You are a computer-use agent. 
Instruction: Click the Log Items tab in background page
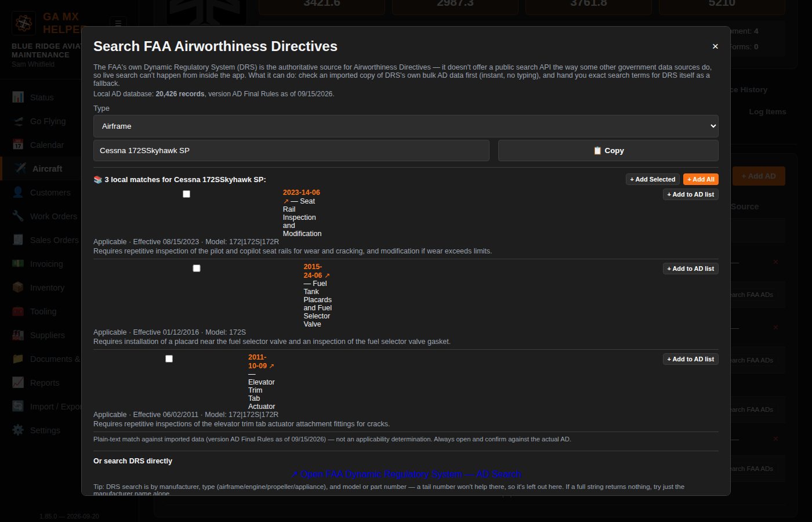(767, 112)
